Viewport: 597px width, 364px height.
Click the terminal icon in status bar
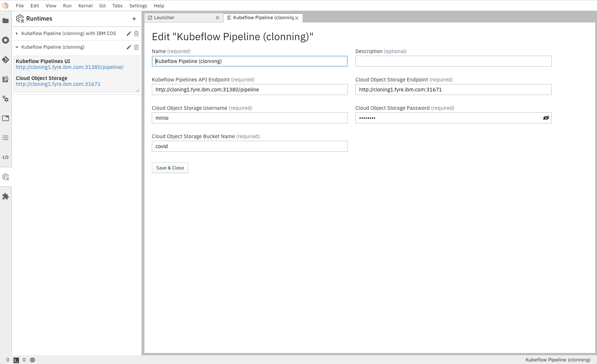tap(16, 360)
